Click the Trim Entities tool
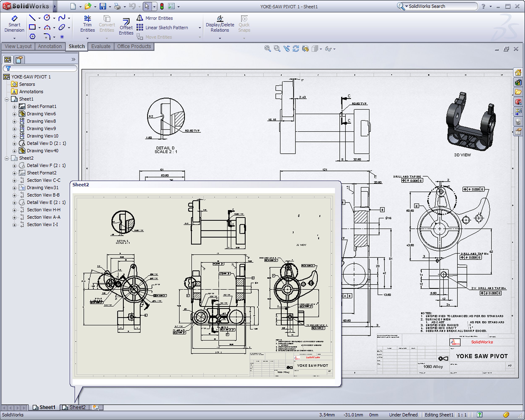 point(87,24)
